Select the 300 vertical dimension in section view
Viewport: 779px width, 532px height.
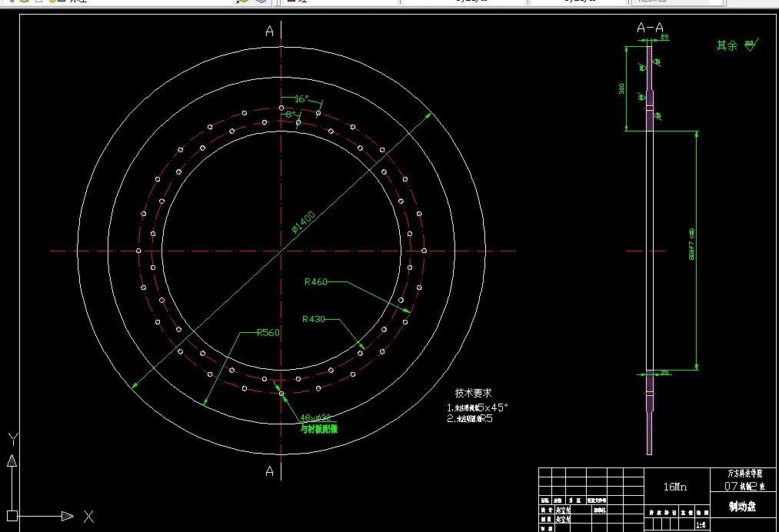coord(621,88)
